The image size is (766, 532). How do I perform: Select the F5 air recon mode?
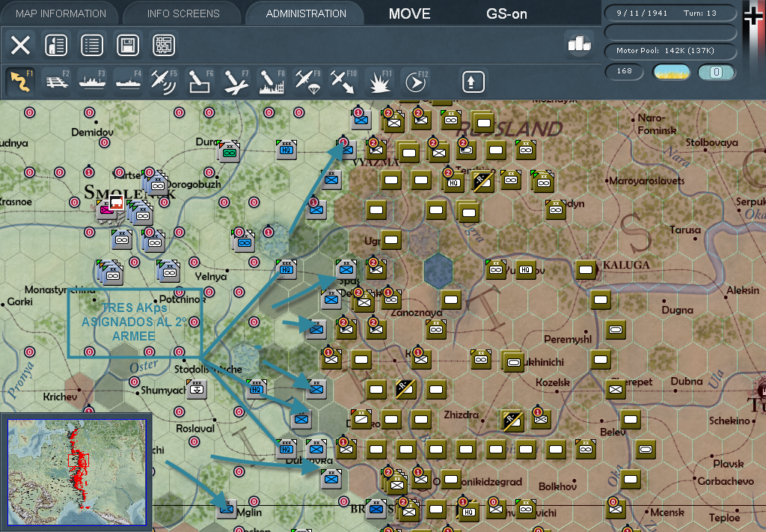pos(164,81)
